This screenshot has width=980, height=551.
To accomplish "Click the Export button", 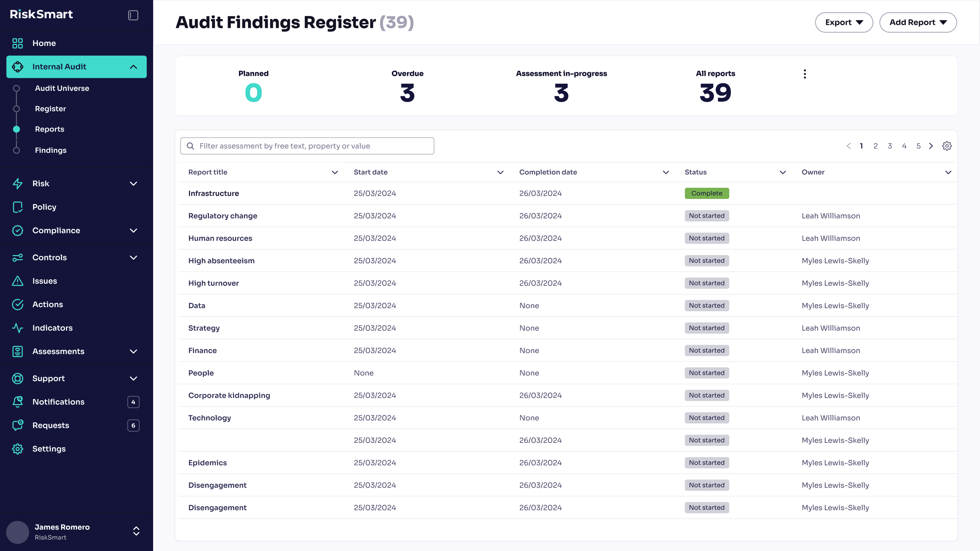I will click(844, 22).
